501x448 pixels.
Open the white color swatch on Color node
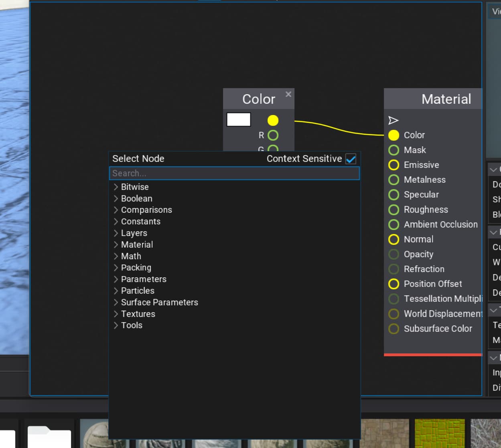(x=239, y=119)
